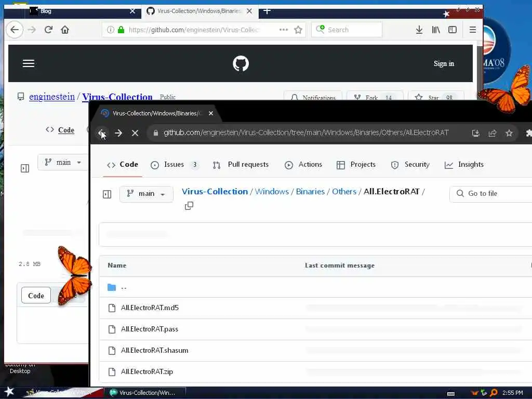The width and height of the screenshot is (532, 399).
Task: Stop loading the page in front browser
Action: [x=135, y=133]
